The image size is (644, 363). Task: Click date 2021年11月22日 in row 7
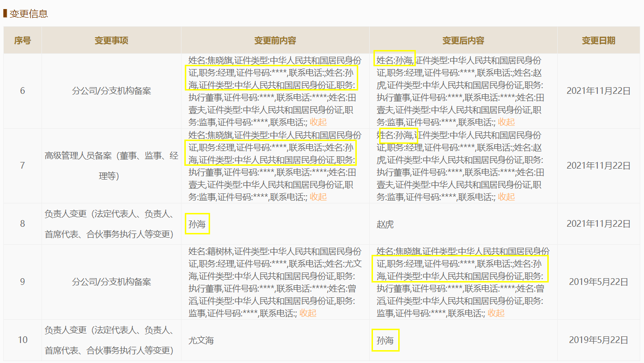pyautogui.click(x=598, y=165)
